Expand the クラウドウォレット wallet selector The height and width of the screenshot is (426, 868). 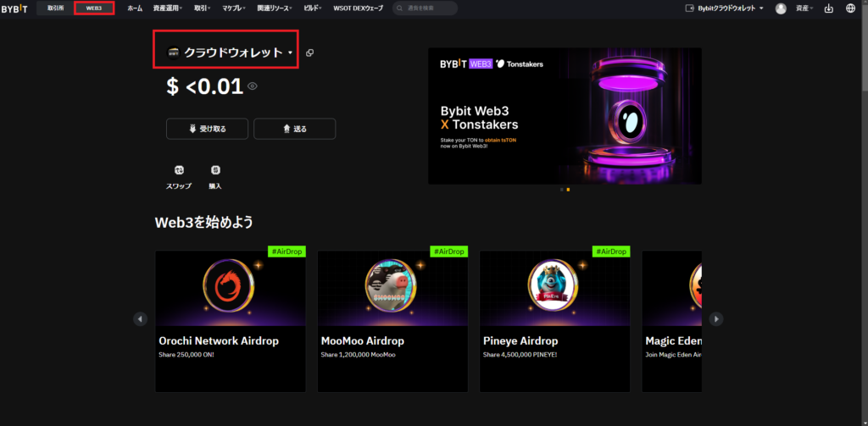(231, 53)
